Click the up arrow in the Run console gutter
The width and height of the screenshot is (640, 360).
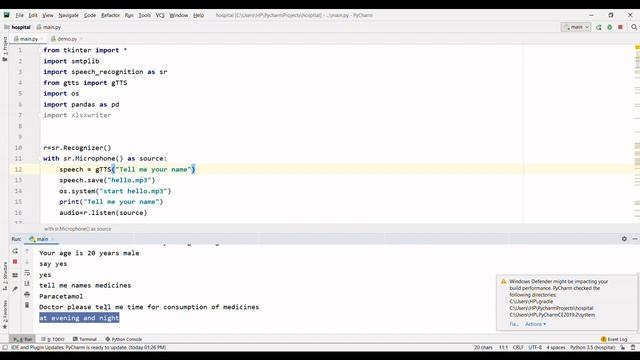[27, 251]
